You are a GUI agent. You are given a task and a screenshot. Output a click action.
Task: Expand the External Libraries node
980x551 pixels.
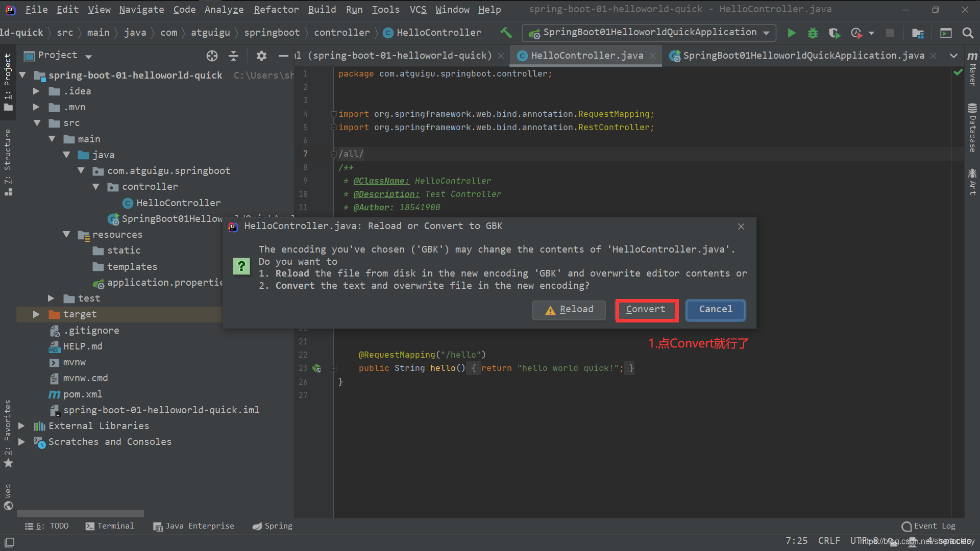coord(21,425)
